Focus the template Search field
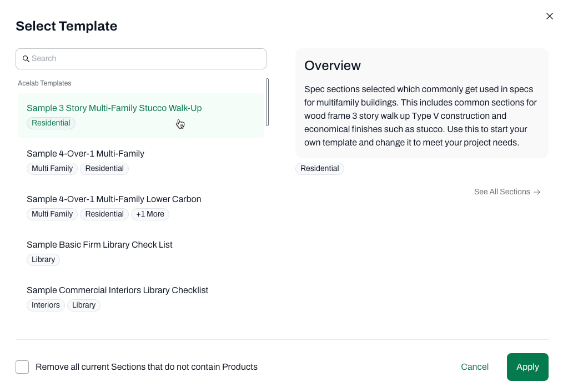The image size is (563, 392). [141, 58]
